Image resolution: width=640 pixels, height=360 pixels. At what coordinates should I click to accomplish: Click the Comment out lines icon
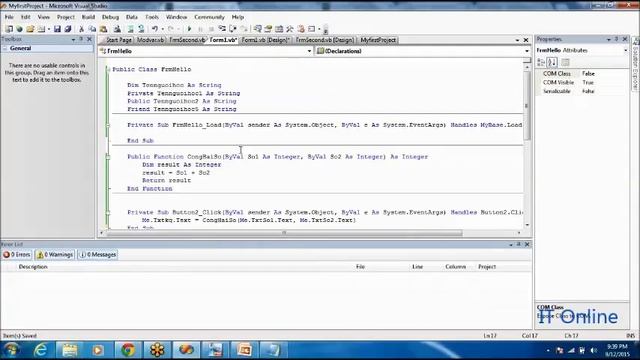tap(130, 29)
